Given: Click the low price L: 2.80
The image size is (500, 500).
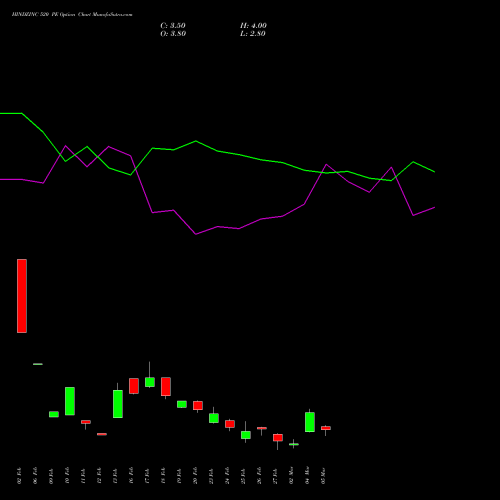Looking at the screenshot, I should 253,34.
